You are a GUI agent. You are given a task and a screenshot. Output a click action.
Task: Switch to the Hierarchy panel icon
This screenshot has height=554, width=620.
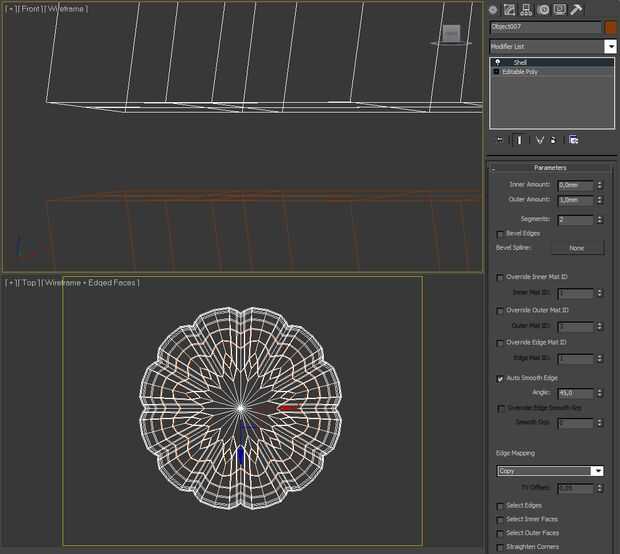526,9
